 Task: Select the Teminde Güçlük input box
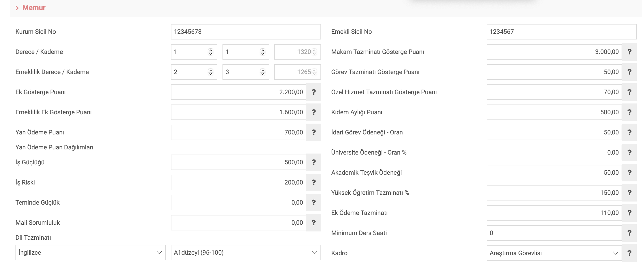[x=238, y=203]
